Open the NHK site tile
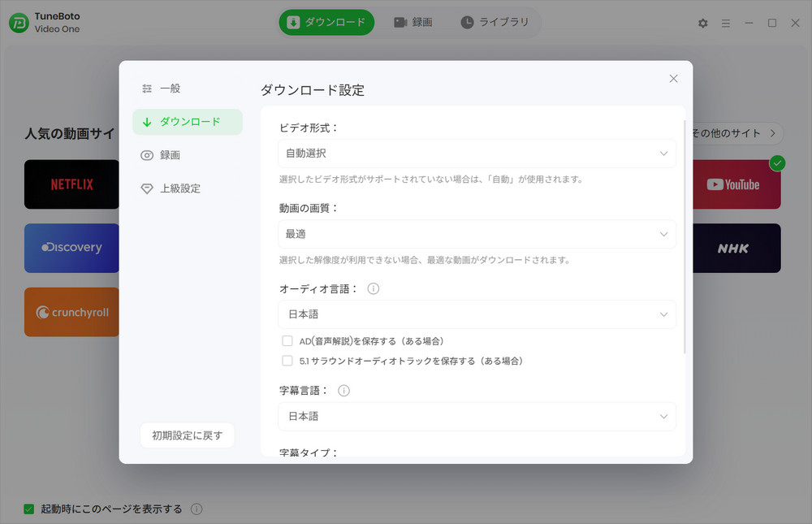The height and width of the screenshot is (524, 812). pos(736,249)
